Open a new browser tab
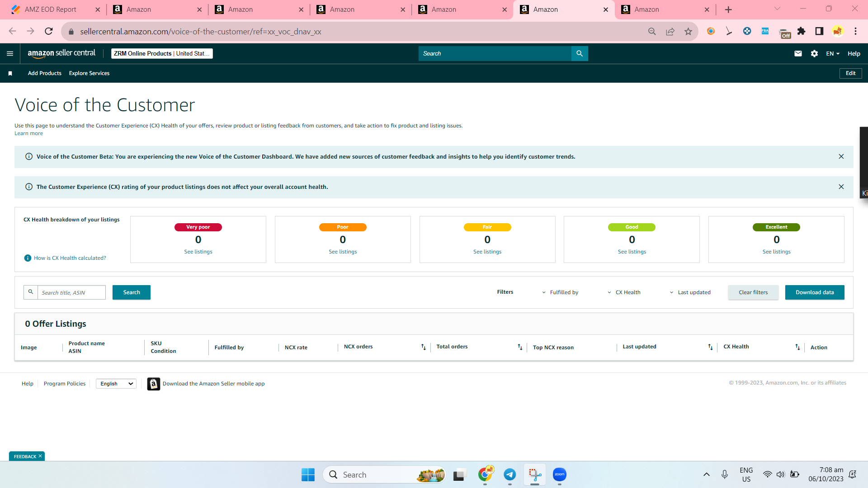This screenshot has height=488, width=868. (x=728, y=9)
